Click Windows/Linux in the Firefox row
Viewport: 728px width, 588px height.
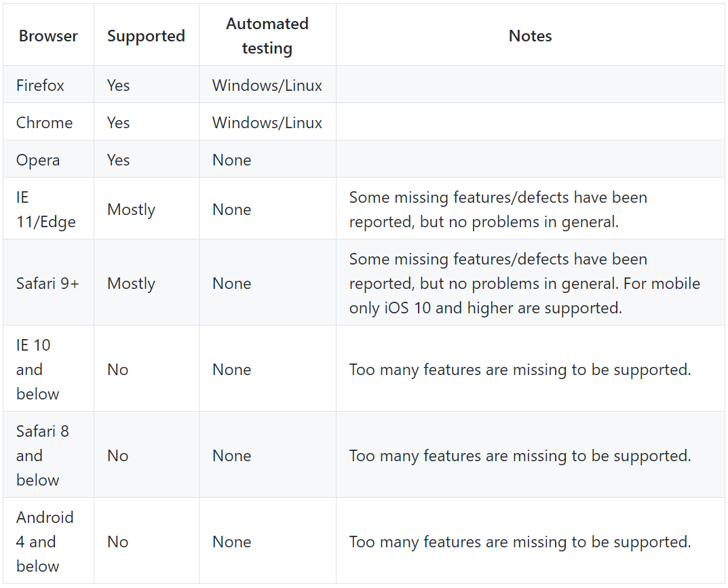pyautogui.click(x=267, y=85)
